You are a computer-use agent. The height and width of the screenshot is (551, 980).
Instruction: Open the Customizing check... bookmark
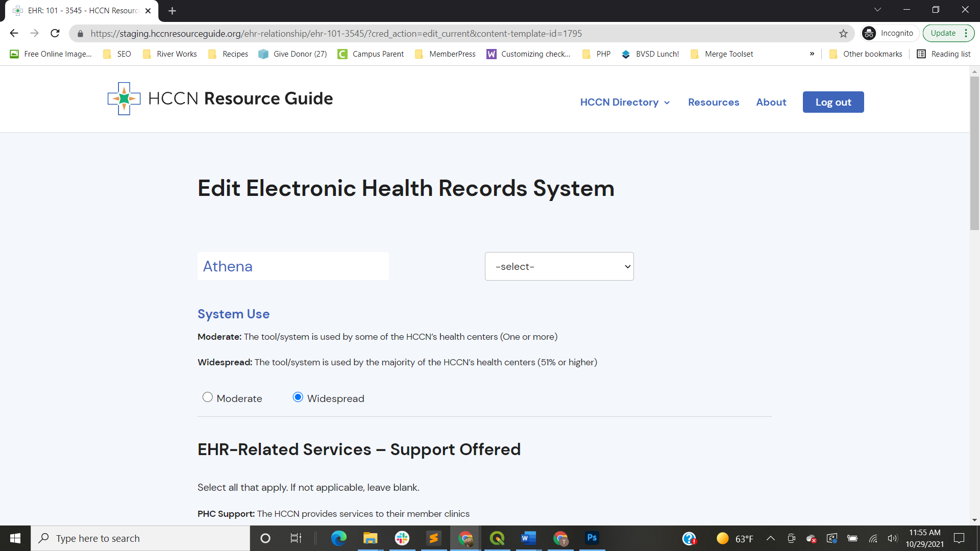click(529, 54)
